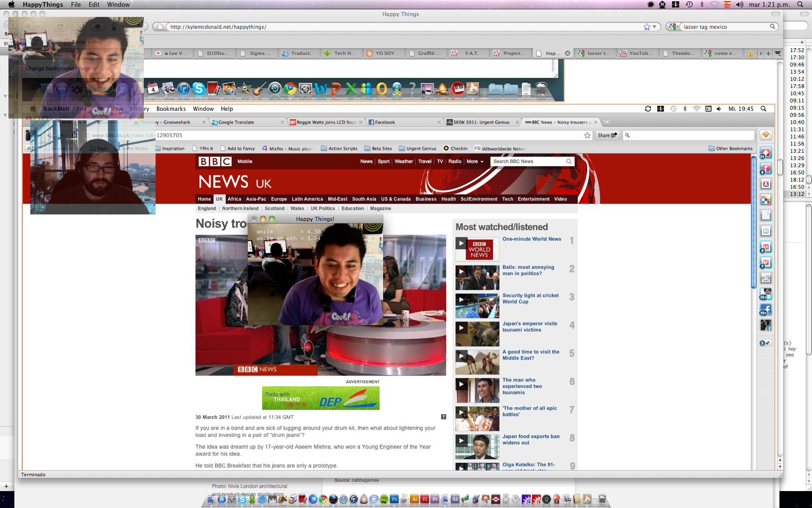Open iTunes from the Dock

click(354, 499)
